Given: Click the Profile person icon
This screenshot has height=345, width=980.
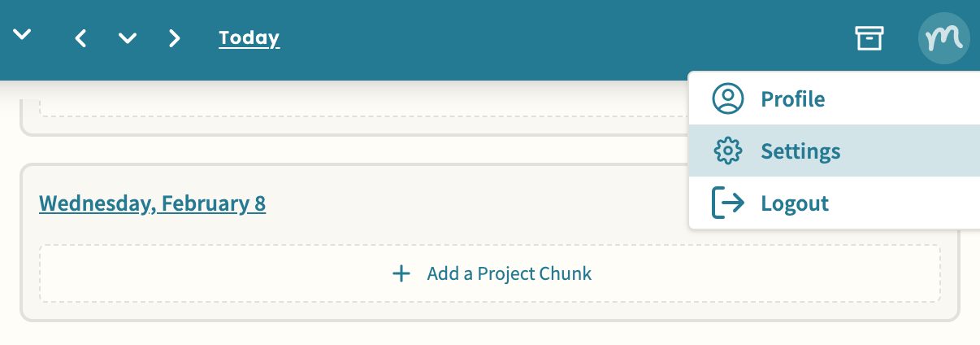Looking at the screenshot, I should 728,98.
